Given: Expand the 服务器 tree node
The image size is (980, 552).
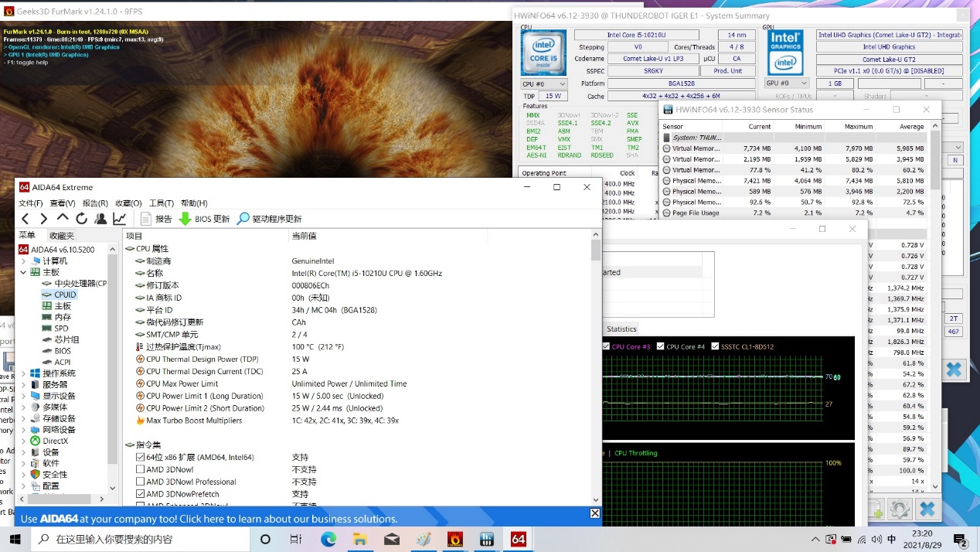Looking at the screenshot, I should tap(23, 384).
